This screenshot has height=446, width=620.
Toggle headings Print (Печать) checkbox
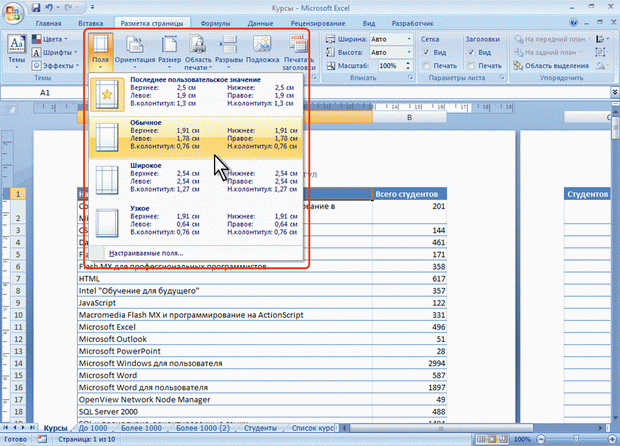click(x=471, y=66)
